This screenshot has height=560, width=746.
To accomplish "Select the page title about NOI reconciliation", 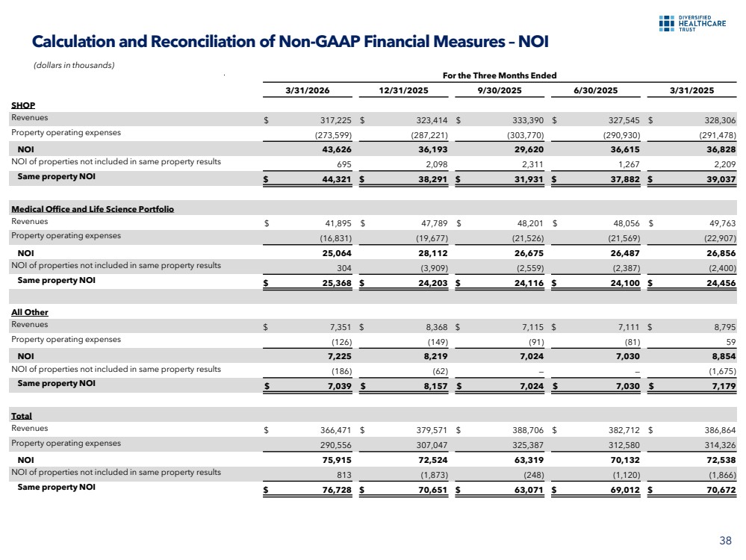I will tap(290, 41).
